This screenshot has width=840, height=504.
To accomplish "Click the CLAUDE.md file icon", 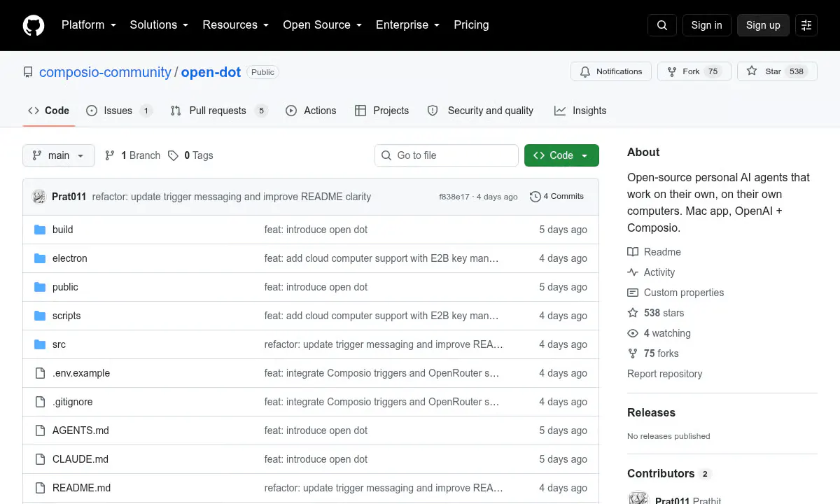I will [x=40, y=459].
